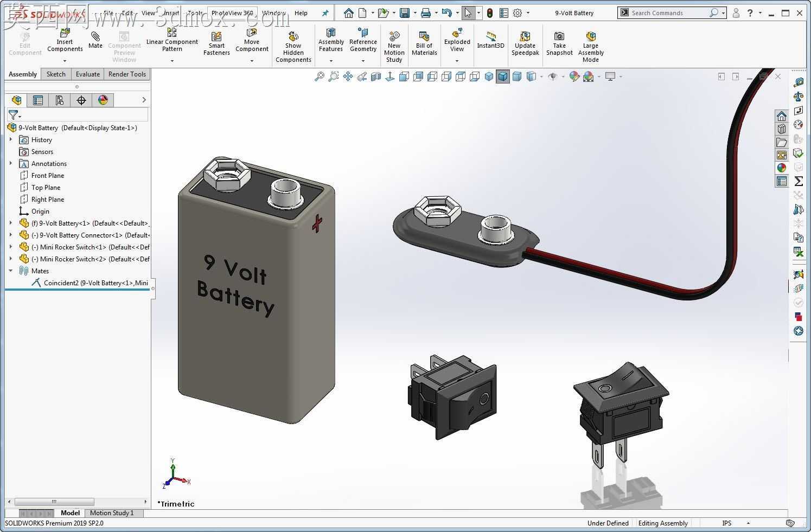
Task: Open Mass Properties scale icon
Action: (x=798, y=97)
